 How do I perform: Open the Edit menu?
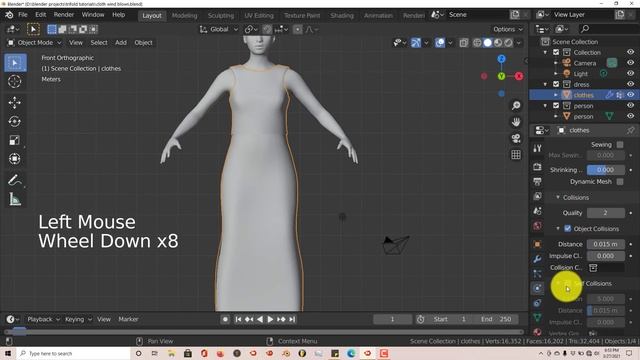pos(40,15)
